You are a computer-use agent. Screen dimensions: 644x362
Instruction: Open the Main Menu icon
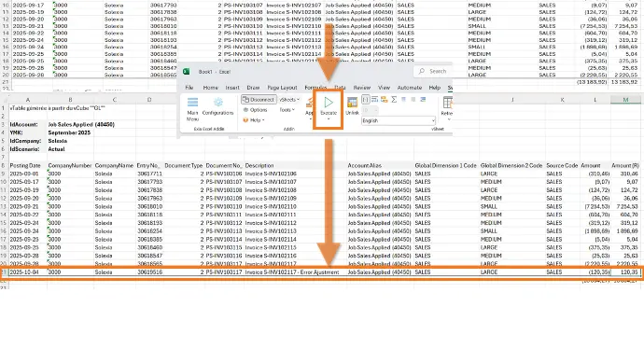pyautogui.click(x=192, y=103)
